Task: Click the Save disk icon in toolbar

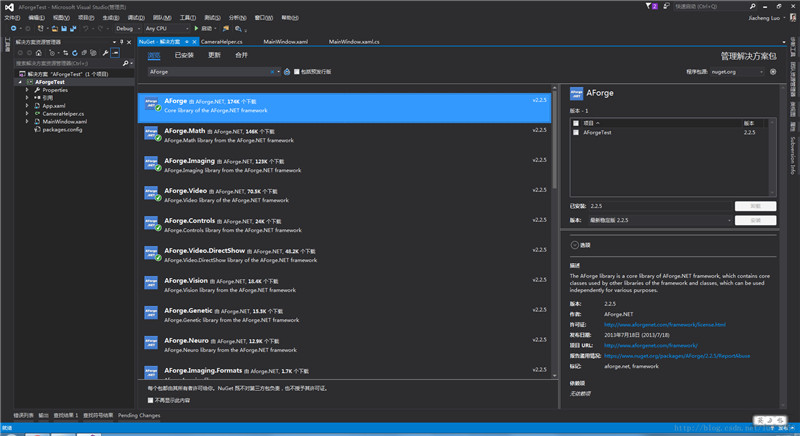Action: tap(64, 29)
